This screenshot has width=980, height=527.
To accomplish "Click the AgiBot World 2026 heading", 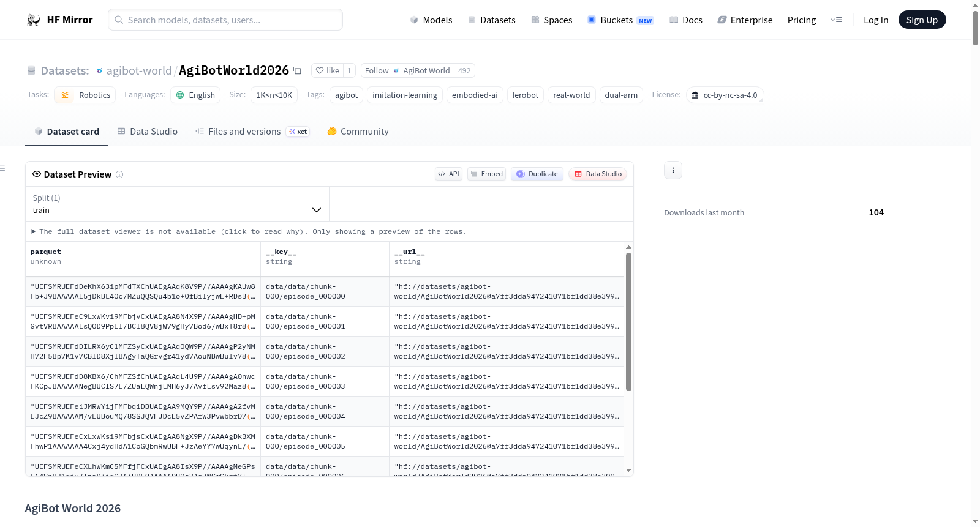I will (x=73, y=509).
